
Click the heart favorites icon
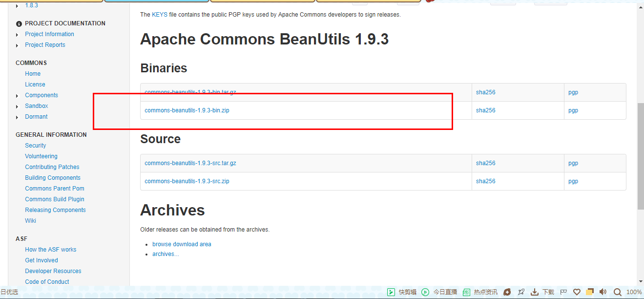pos(577,292)
